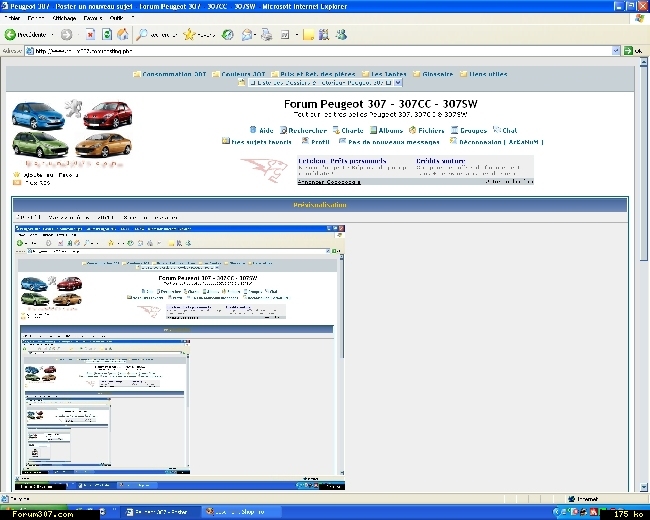Open the forum dossiers list dropdown
The width and height of the screenshot is (650, 520).
tap(398, 83)
